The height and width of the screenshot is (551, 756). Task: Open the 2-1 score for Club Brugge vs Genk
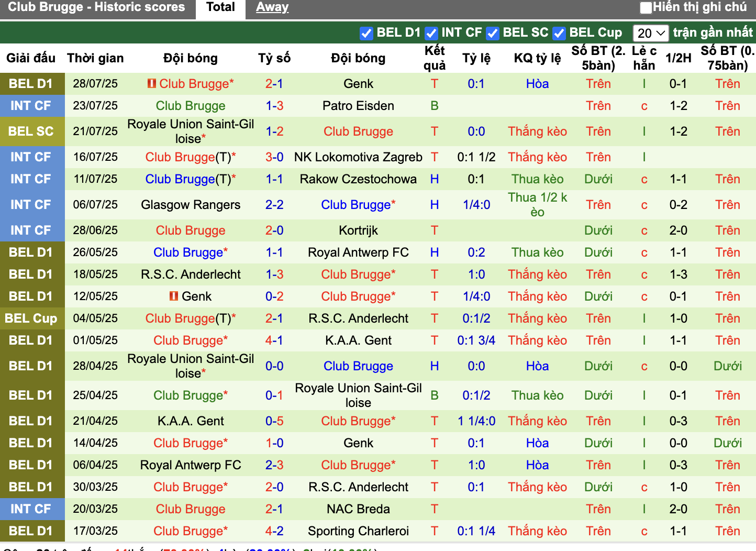tap(274, 84)
